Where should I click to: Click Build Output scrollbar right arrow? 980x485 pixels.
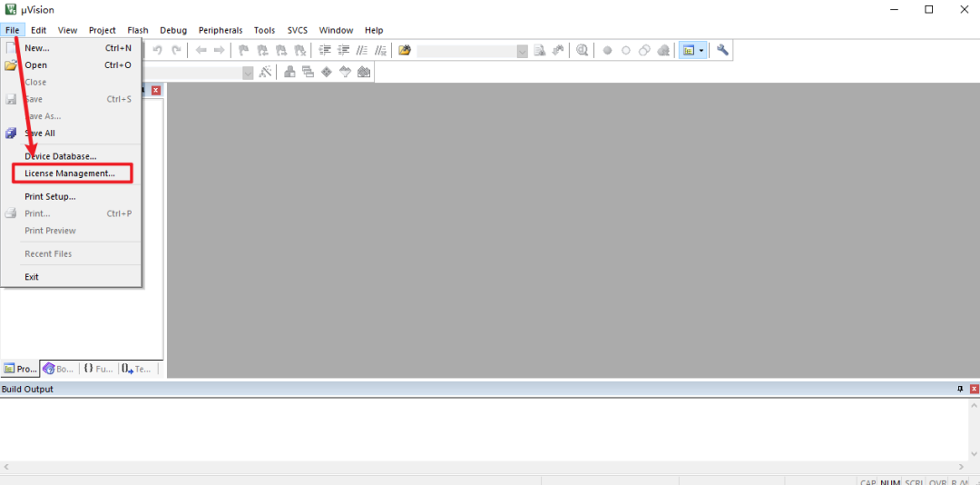[x=961, y=467]
